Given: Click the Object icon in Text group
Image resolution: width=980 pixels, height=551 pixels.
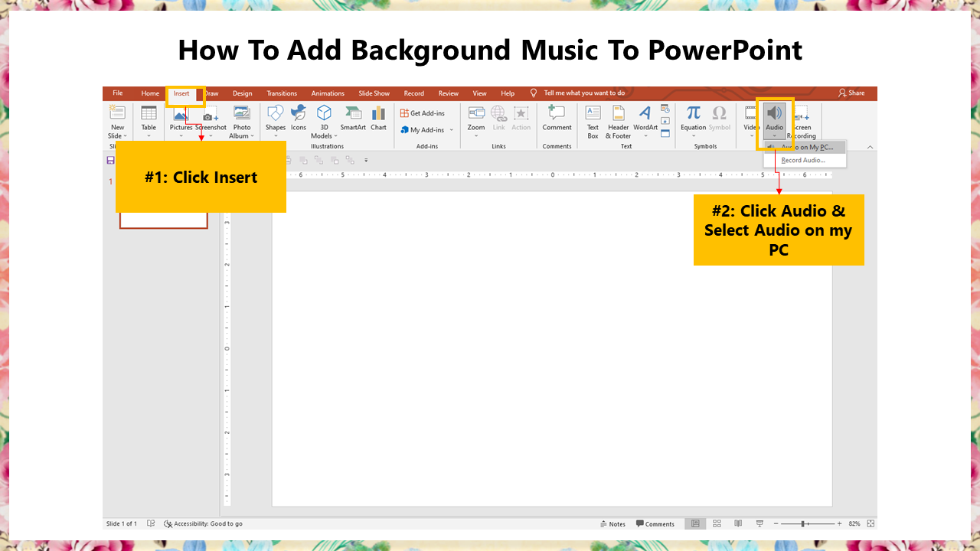Looking at the screenshot, I should point(665,133).
